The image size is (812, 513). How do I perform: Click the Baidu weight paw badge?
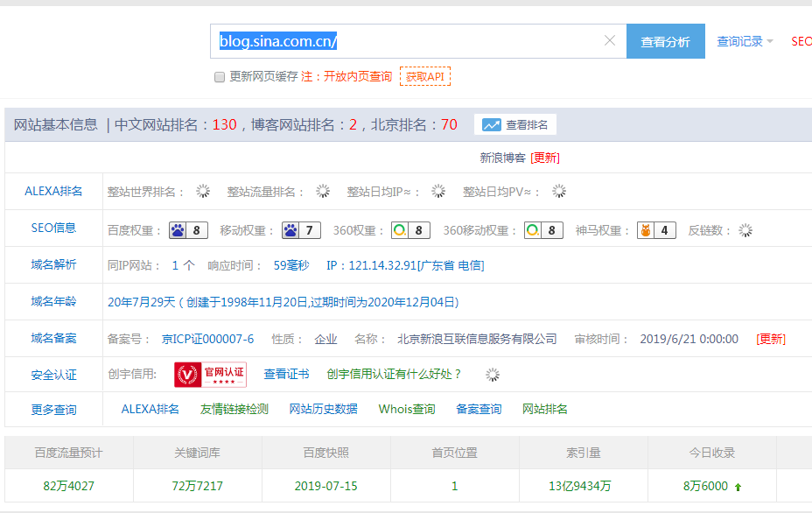pyautogui.click(x=188, y=231)
